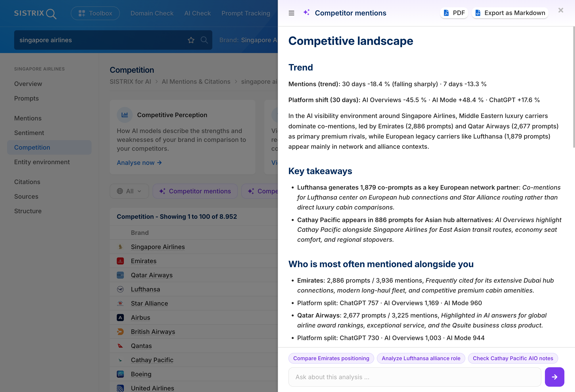Click British Airways logo icon in table
The width and height of the screenshot is (575, 392).
pyautogui.click(x=120, y=331)
